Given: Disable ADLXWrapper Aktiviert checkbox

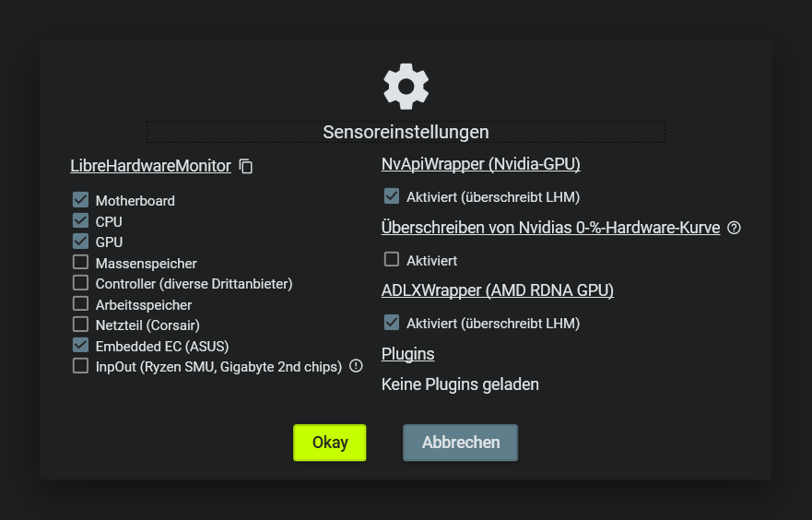Looking at the screenshot, I should [x=392, y=323].
